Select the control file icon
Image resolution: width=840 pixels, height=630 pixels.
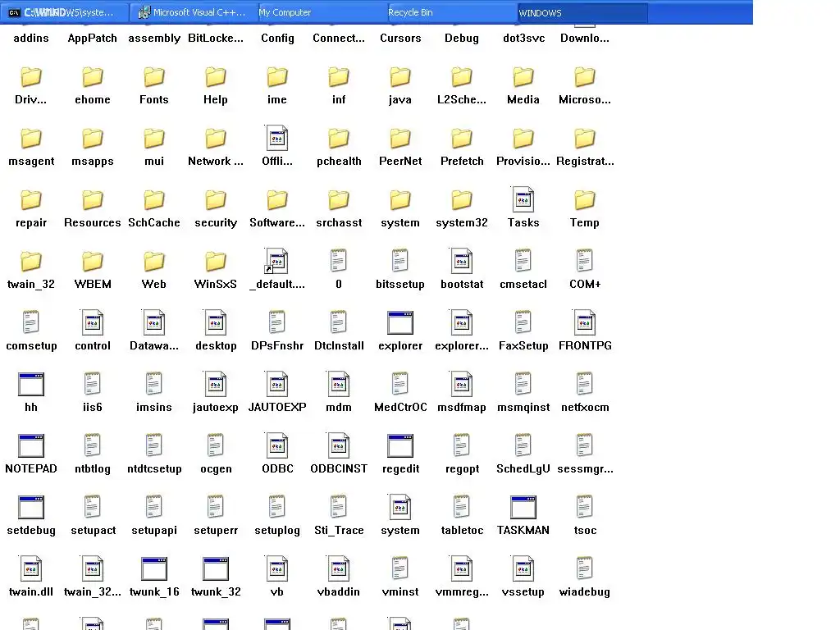coord(92,323)
